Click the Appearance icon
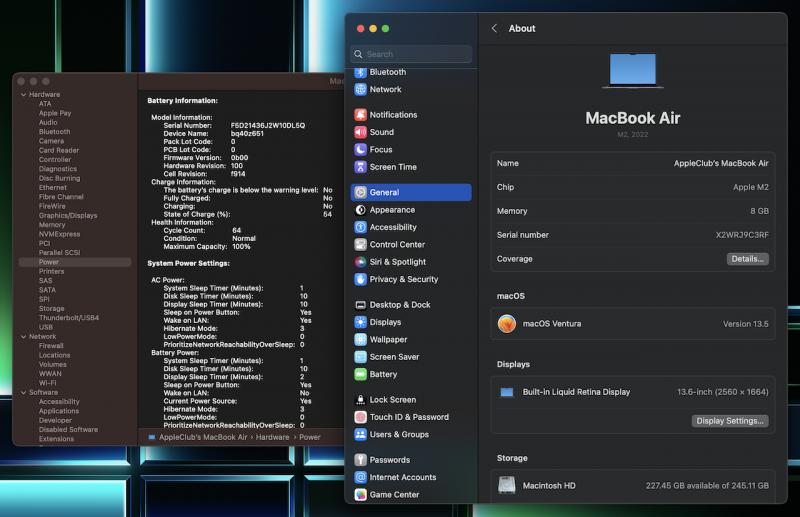The image size is (800, 517). click(x=361, y=210)
